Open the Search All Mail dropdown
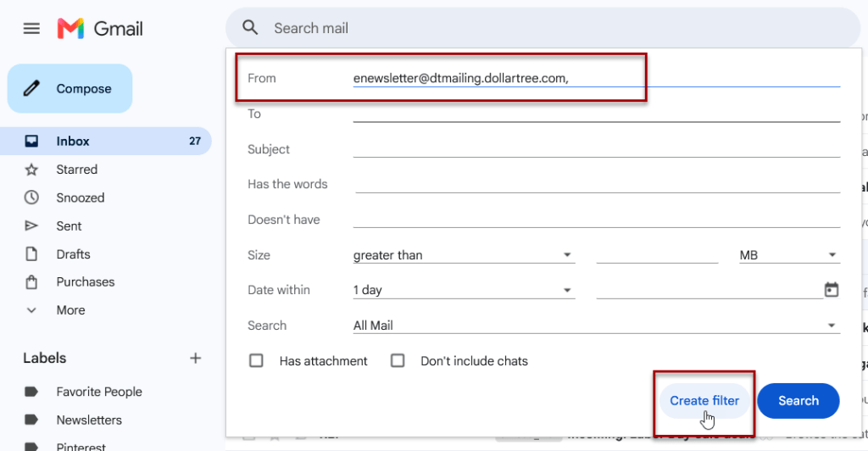The width and height of the screenshot is (868, 451). click(x=596, y=326)
